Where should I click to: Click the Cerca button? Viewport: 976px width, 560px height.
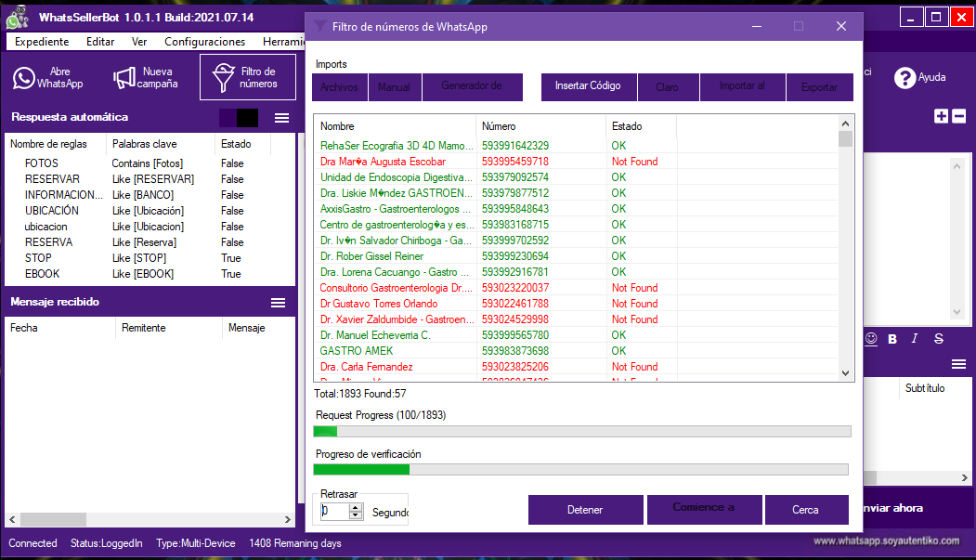(x=806, y=510)
